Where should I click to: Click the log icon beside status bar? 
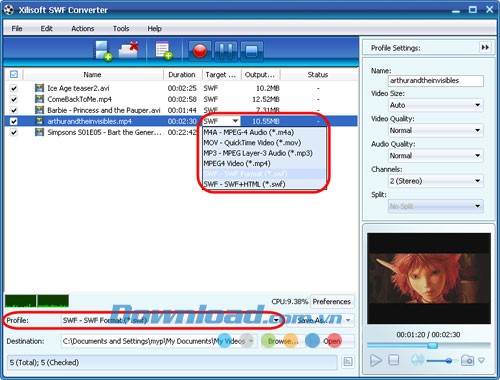(348, 362)
